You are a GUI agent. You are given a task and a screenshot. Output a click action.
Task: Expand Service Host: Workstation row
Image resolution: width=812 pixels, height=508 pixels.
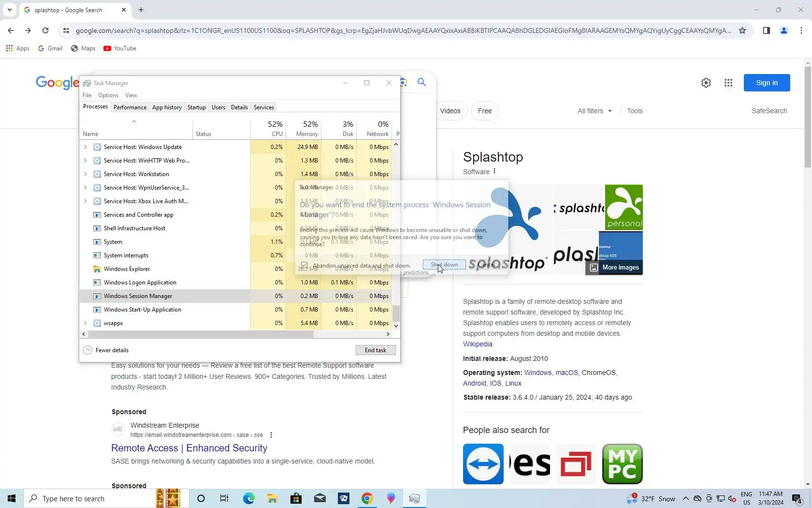(x=85, y=174)
